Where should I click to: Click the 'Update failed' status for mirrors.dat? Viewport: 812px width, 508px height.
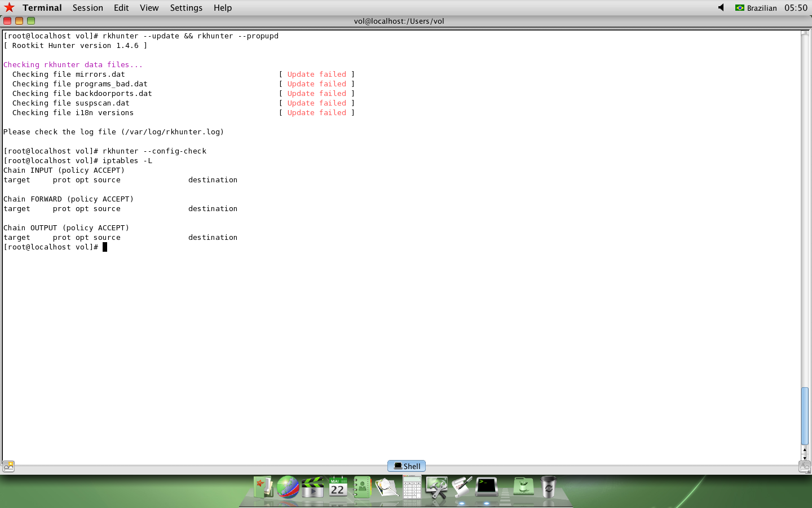pos(317,75)
